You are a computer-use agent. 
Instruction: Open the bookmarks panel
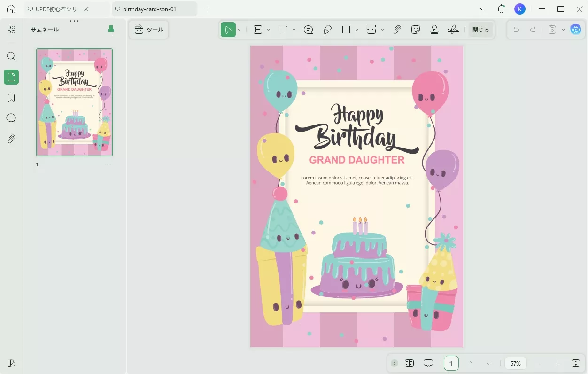click(x=11, y=98)
